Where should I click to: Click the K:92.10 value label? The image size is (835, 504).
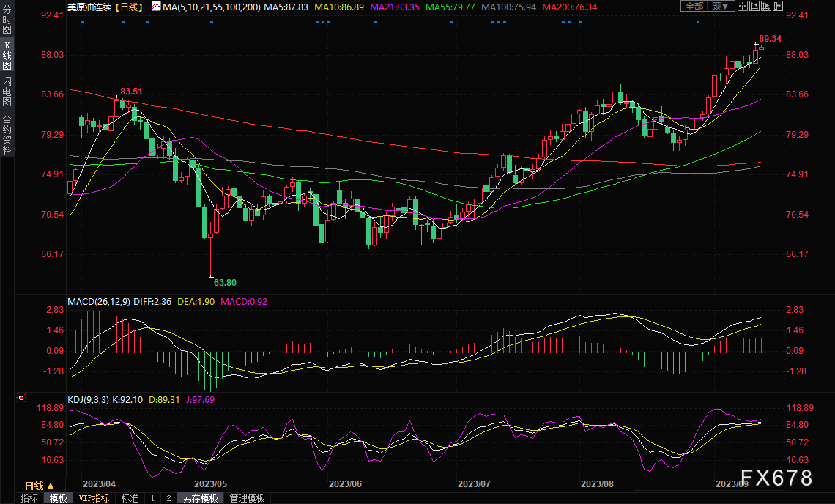[x=127, y=399]
